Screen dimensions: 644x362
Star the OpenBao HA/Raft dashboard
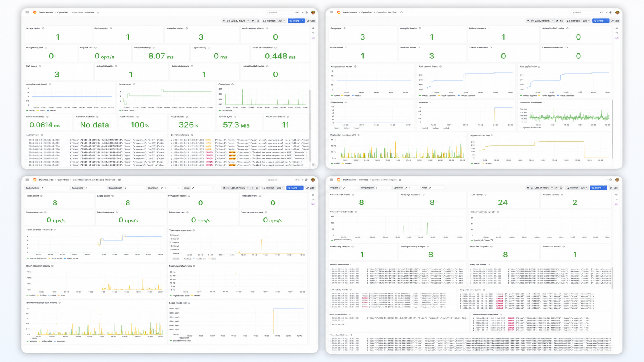tap(402, 12)
